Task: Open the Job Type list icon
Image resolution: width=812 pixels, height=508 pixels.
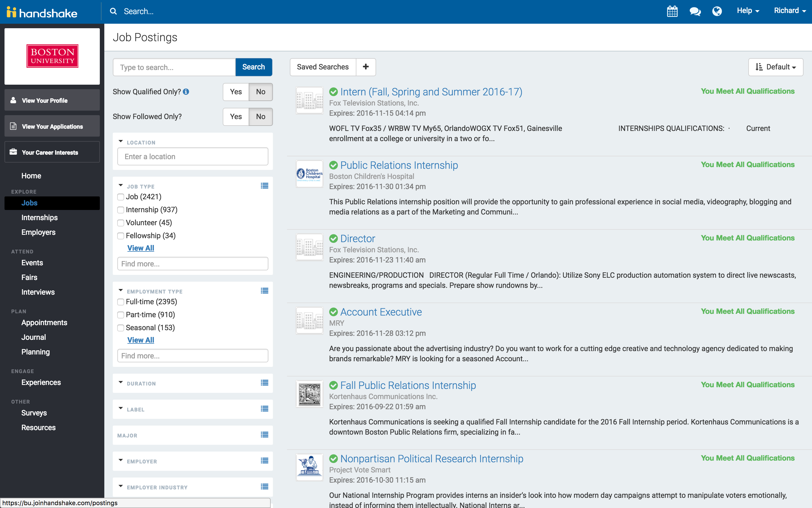Action: (x=264, y=186)
